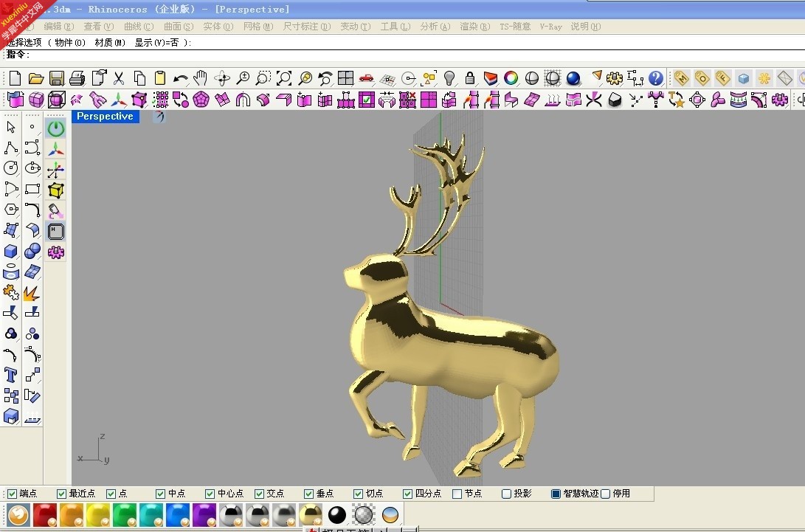The width and height of the screenshot is (805, 532).
Task: Click the Cut scissors icon
Action: [119, 78]
